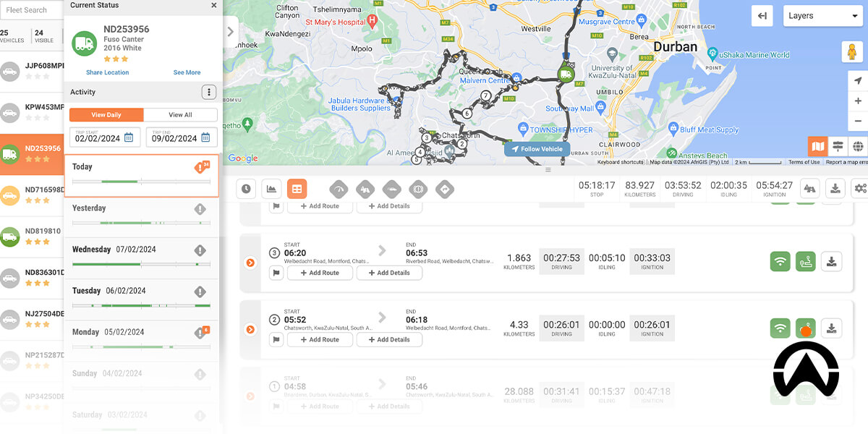Toggle the orange driver status icon on trip 2
The width and height of the screenshot is (868, 434).
tap(805, 328)
